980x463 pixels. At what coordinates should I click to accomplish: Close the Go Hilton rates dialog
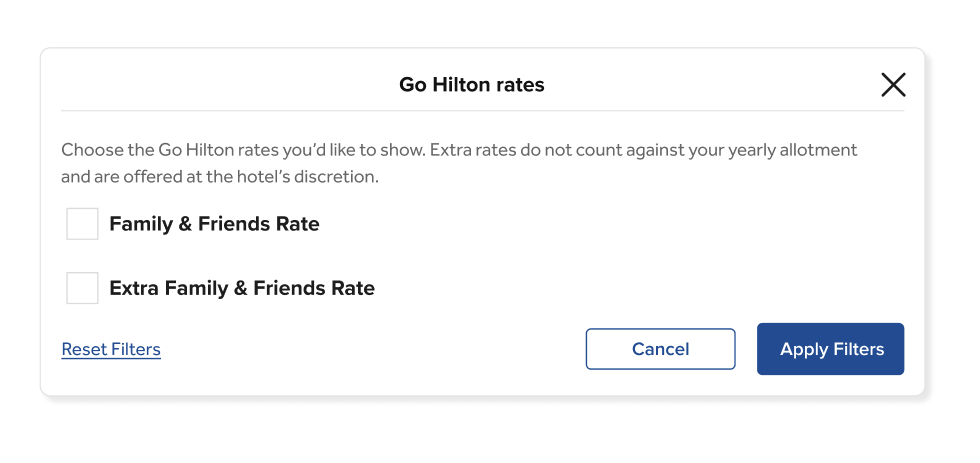point(893,85)
